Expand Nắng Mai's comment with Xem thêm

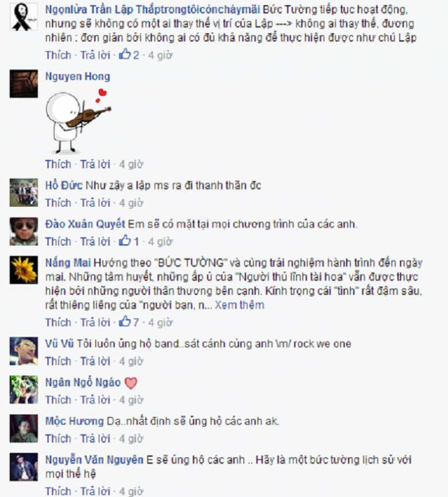click(x=240, y=305)
